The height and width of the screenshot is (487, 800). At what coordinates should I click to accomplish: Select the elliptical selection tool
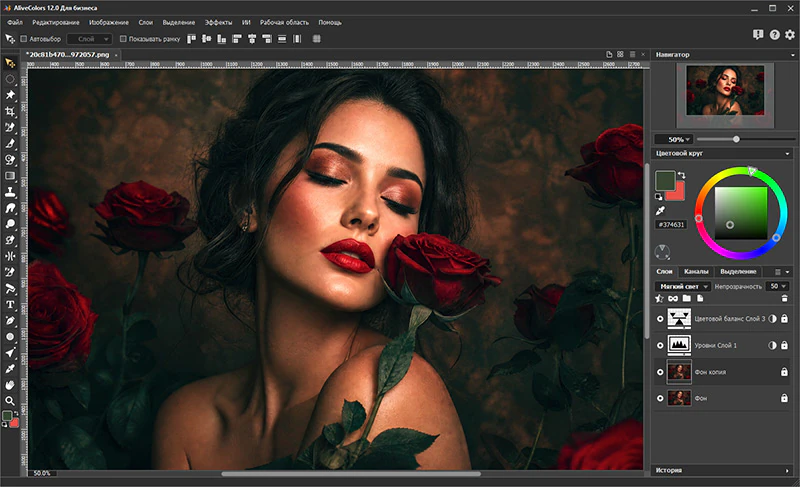[x=10, y=79]
